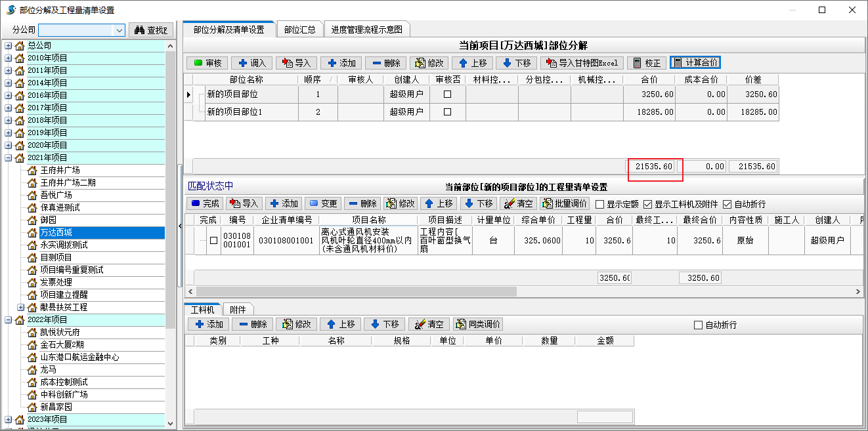
Task: Toggle 自动折行 checkbox in the 工料机 panel
Action: [699, 325]
